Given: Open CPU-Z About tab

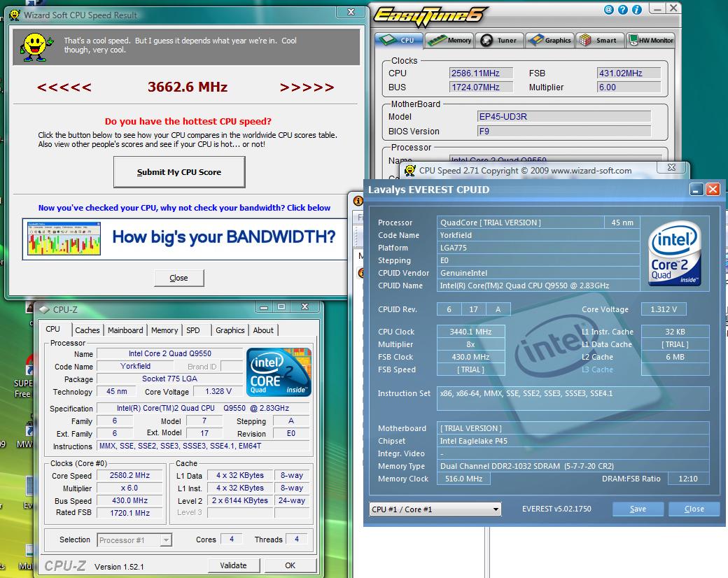Looking at the screenshot, I should coord(263,330).
